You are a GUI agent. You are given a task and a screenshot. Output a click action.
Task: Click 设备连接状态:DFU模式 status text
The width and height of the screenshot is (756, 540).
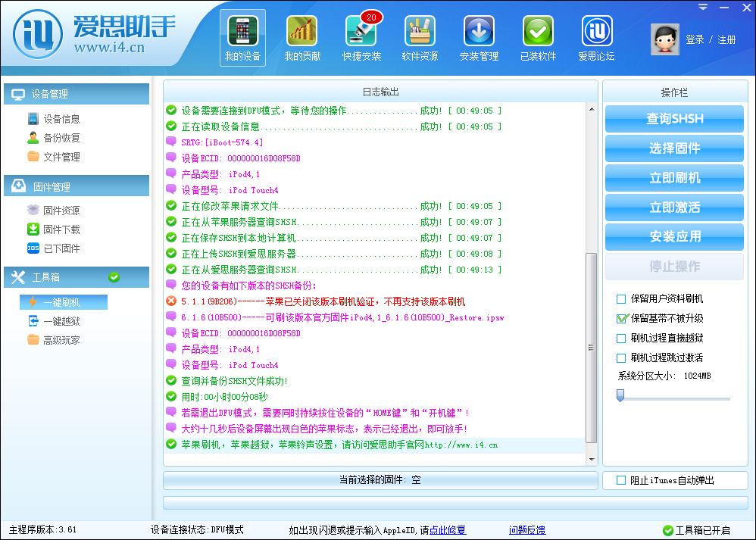197,530
